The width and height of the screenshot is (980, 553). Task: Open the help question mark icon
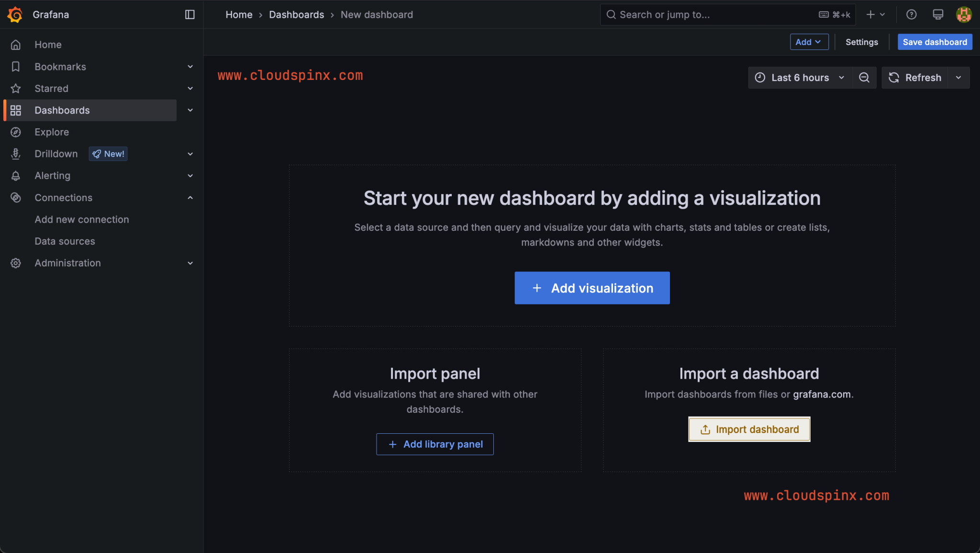point(911,14)
